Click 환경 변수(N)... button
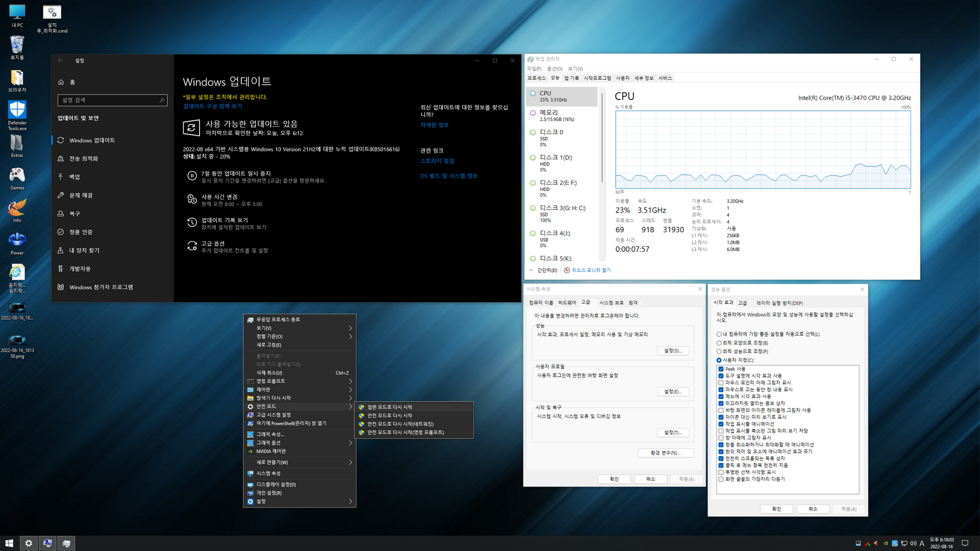The width and height of the screenshot is (980, 551). (x=666, y=453)
